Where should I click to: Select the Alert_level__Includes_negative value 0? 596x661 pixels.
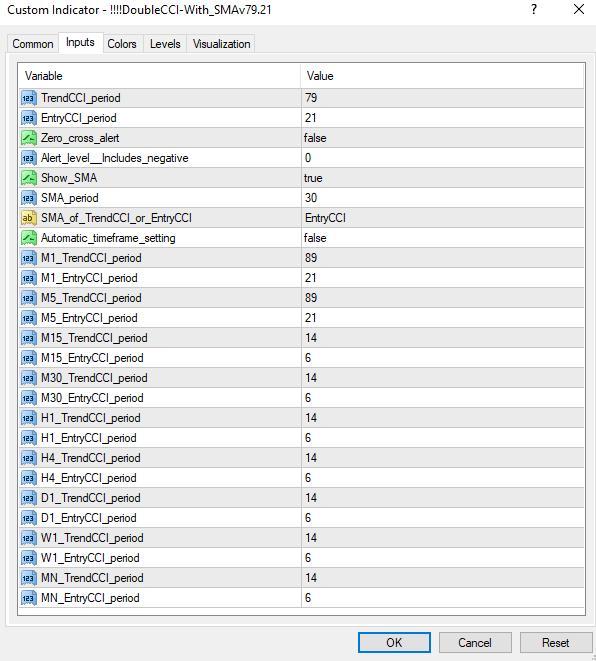tap(308, 158)
